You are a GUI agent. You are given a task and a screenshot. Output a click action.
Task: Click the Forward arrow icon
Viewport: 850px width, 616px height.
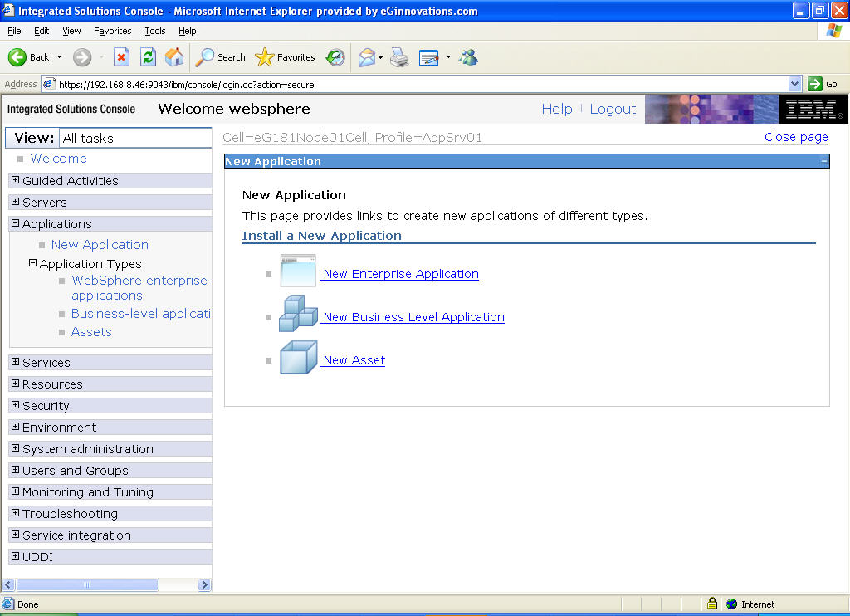tap(82, 57)
